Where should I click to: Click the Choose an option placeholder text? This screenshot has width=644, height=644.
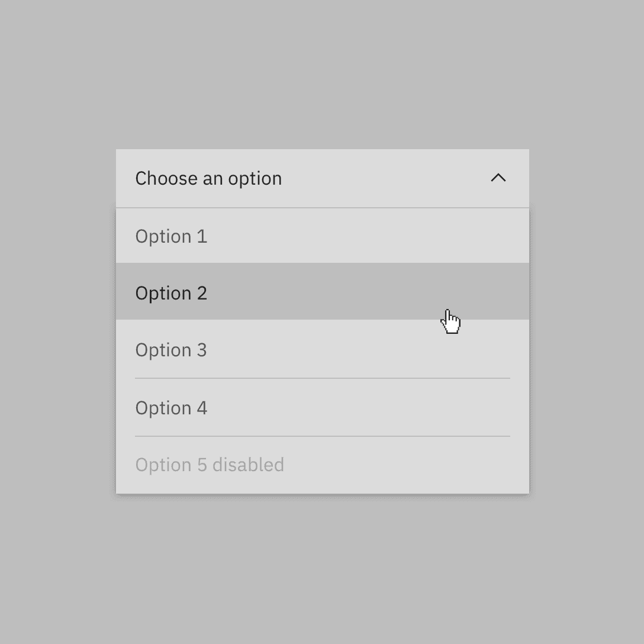(208, 178)
